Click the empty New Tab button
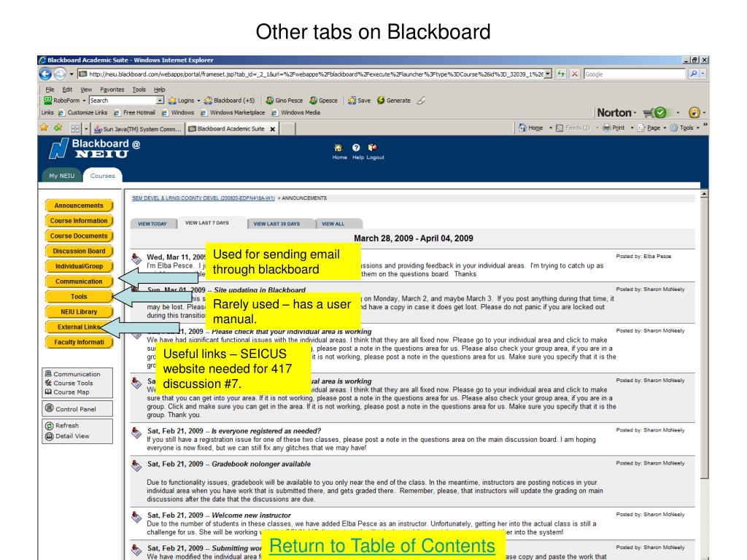The height and width of the screenshot is (560, 747). tap(287, 128)
